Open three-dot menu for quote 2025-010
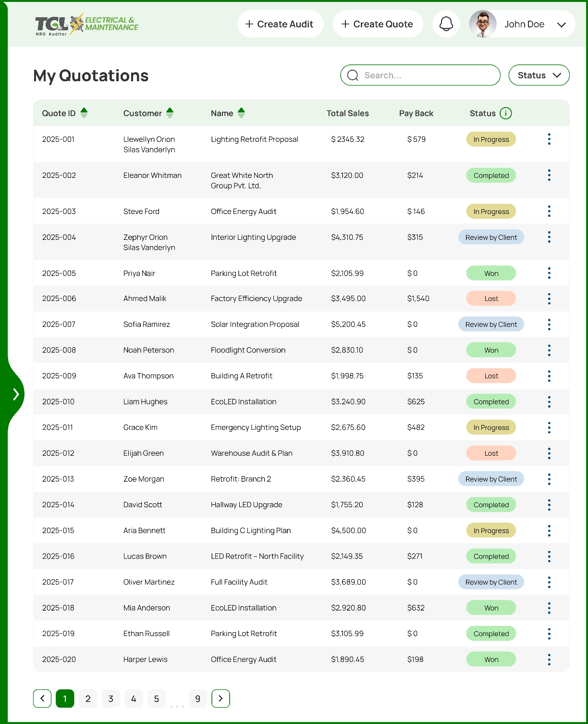 coord(549,402)
